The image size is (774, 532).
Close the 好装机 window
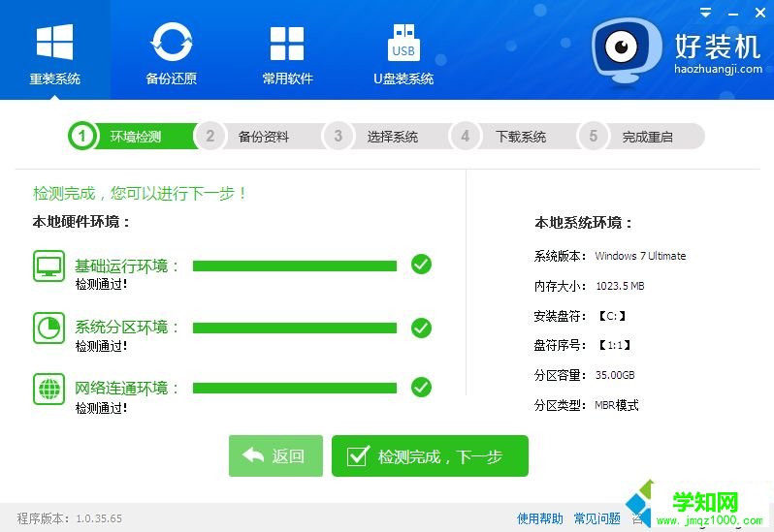coord(760,13)
